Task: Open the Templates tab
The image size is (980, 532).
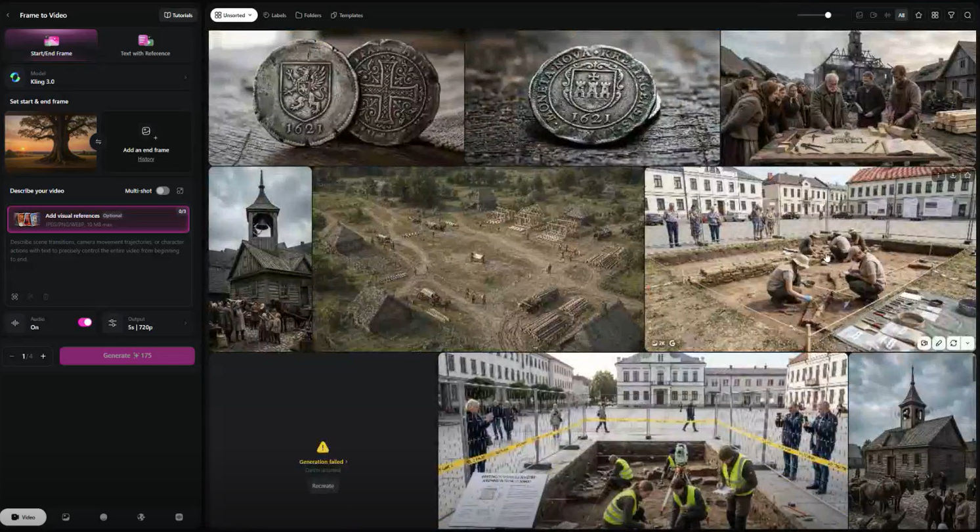Action: [347, 15]
